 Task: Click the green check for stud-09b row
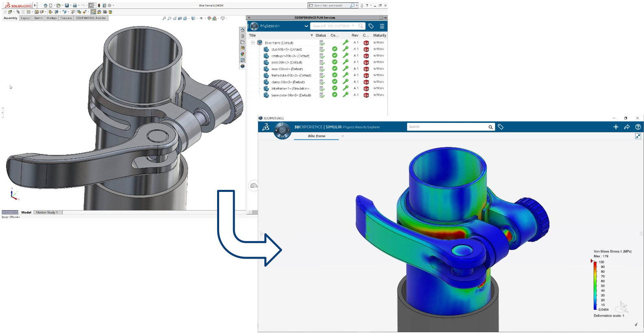pos(335,49)
